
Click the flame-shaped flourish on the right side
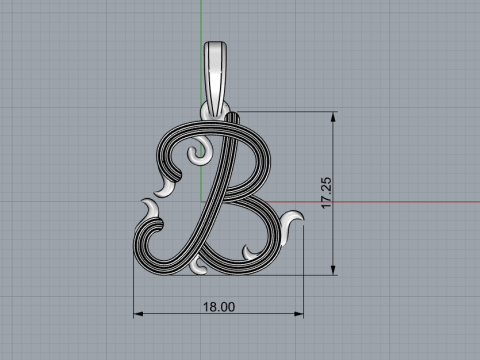click(x=292, y=227)
